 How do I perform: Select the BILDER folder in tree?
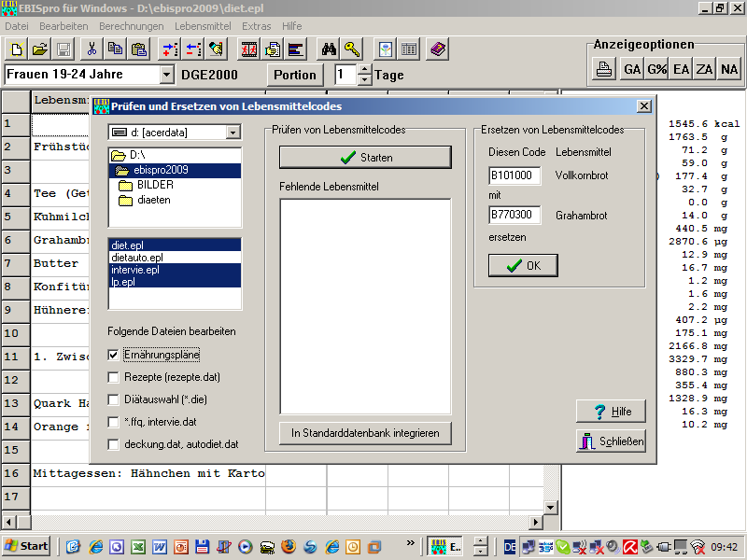point(155,185)
